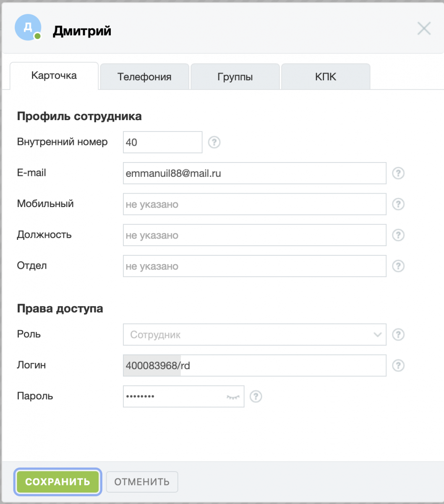Show help hint for Логин field

pos(398,365)
